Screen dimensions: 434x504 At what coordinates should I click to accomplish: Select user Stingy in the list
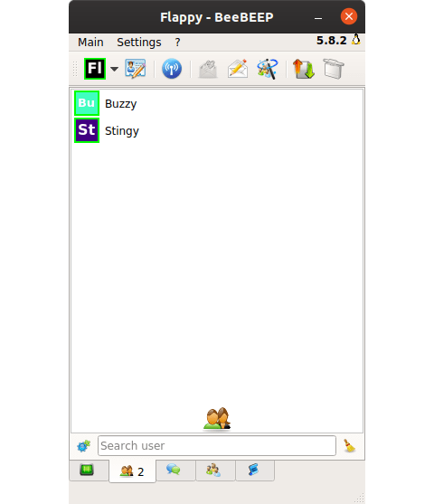click(x=217, y=130)
